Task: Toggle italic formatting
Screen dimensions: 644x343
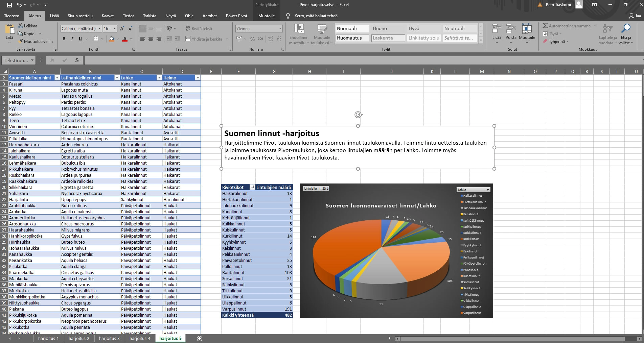Action: point(72,39)
